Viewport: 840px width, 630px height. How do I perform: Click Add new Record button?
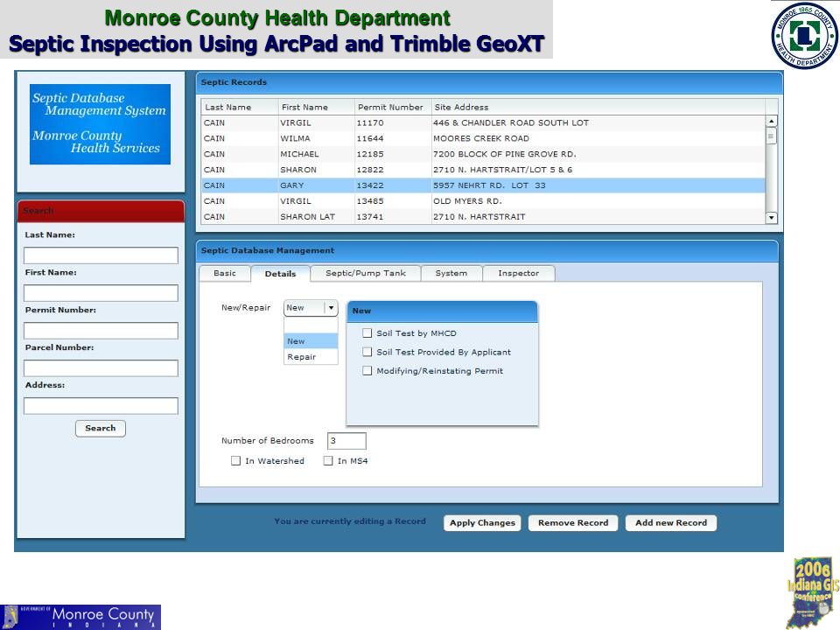(x=671, y=523)
